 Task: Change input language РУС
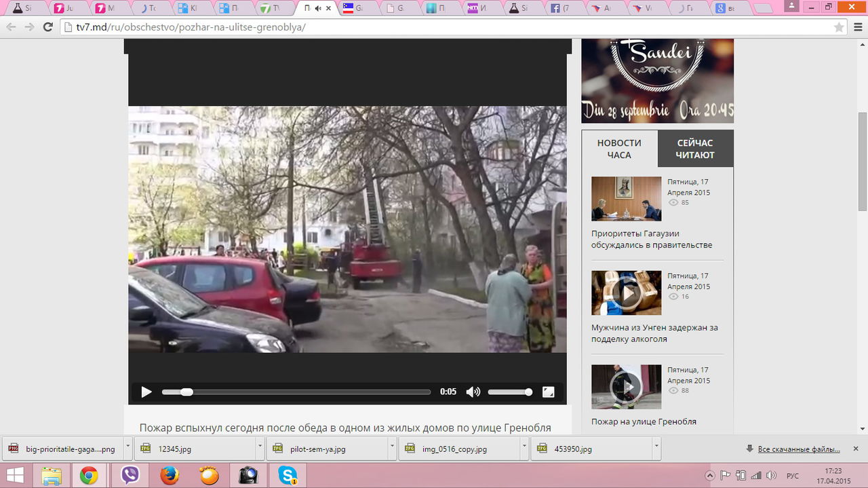tap(792, 476)
